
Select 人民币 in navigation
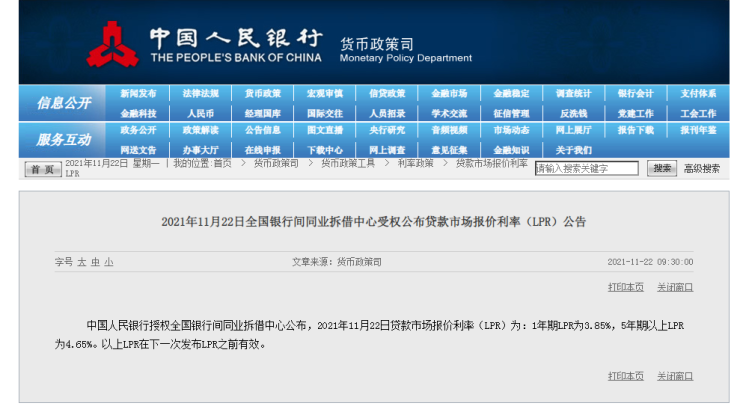(x=201, y=114)
